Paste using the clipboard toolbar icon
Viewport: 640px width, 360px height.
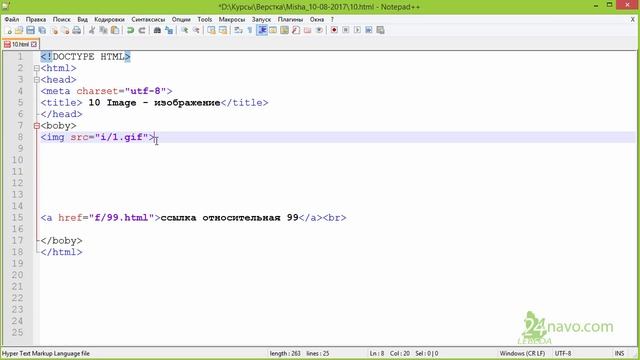click(x=115, y=30)
